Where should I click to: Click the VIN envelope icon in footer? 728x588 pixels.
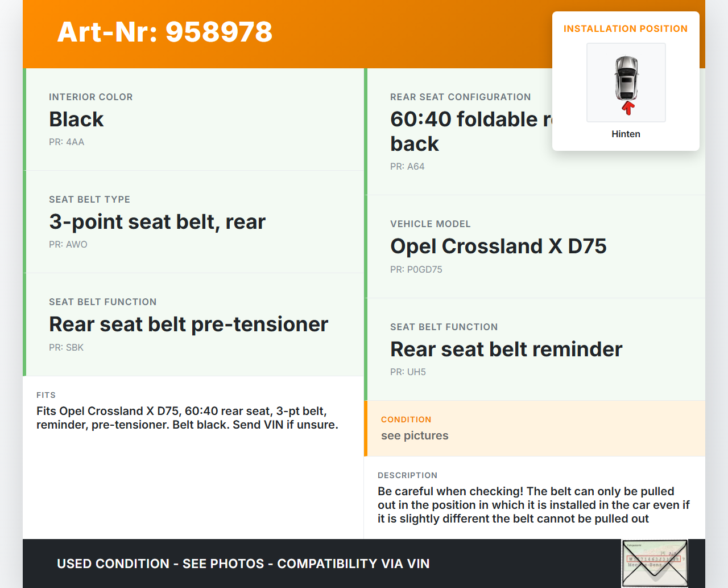tap(655, 563)
